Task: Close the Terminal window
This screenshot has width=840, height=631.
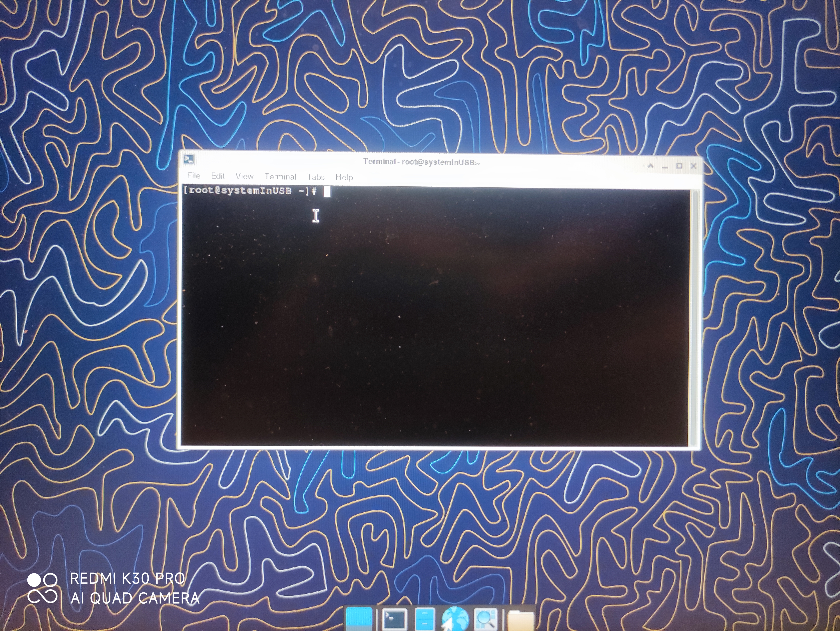Action: [x=693, y=166]
